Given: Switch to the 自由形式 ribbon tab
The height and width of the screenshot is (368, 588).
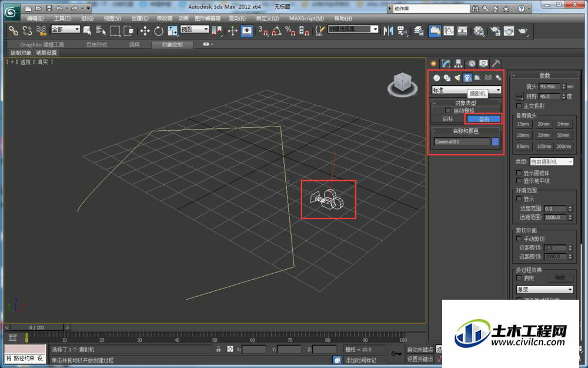Looking at the screenshot, I should (x=97, y=44).
